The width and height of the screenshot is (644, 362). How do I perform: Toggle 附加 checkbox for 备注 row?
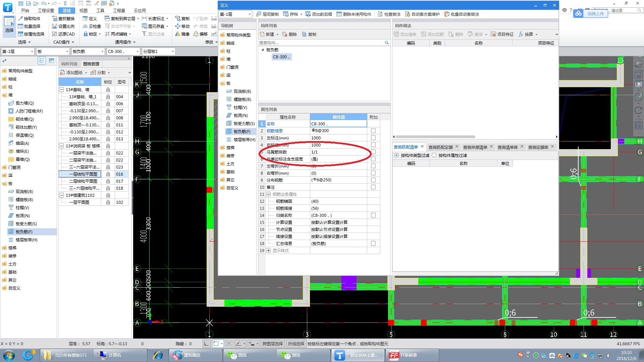373,187
